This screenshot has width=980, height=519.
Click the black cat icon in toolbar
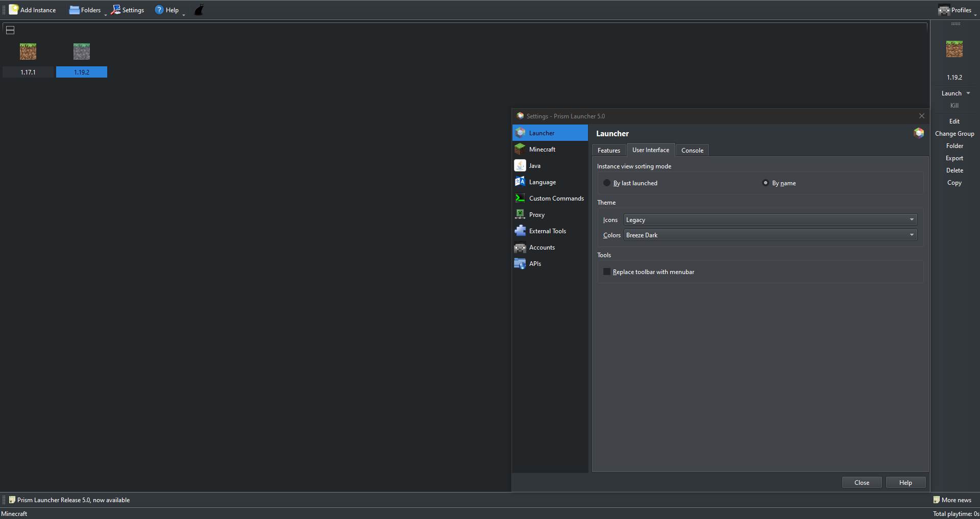coord(199,10)
